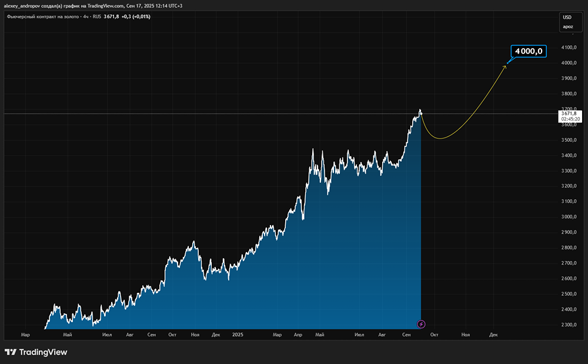
Task: Click the TradingView logo
Action: [36, 352]
